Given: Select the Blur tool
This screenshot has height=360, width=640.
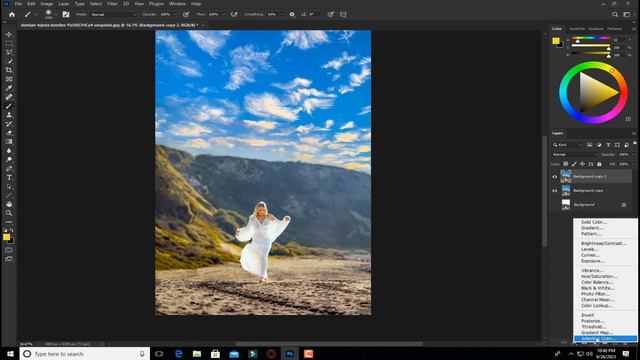Looking at the screenshot, I should [9, 151].
